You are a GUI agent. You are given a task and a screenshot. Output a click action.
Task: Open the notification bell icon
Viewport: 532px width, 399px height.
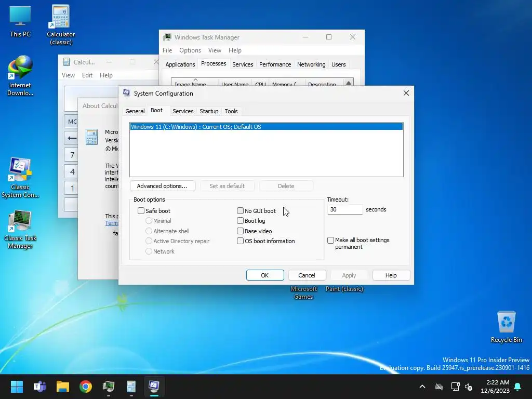click(517, 387)
